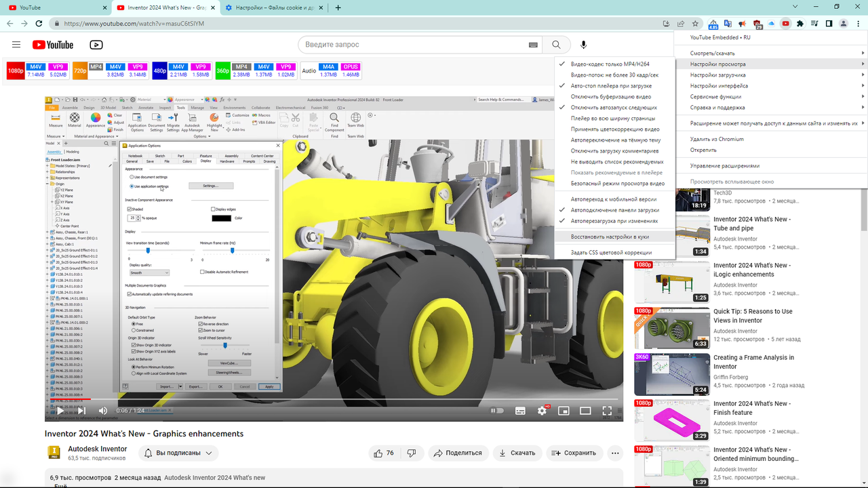
Task: Open the player settings gear
Action: tap(542, 410)
